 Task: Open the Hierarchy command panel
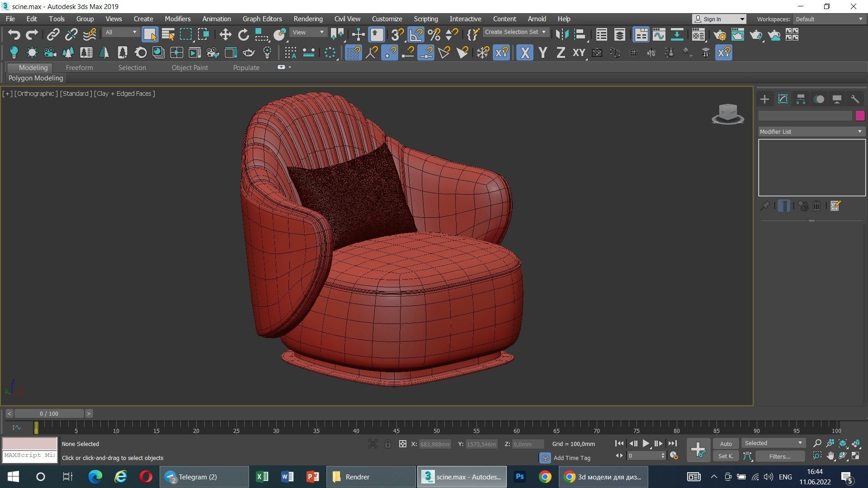(801, 99)
